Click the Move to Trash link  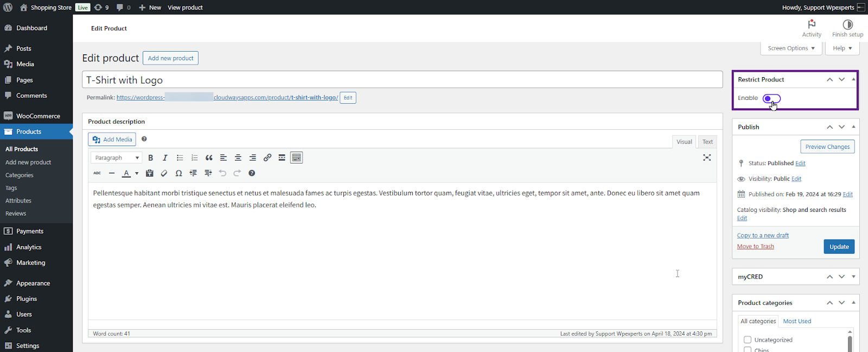pos(755,247)
